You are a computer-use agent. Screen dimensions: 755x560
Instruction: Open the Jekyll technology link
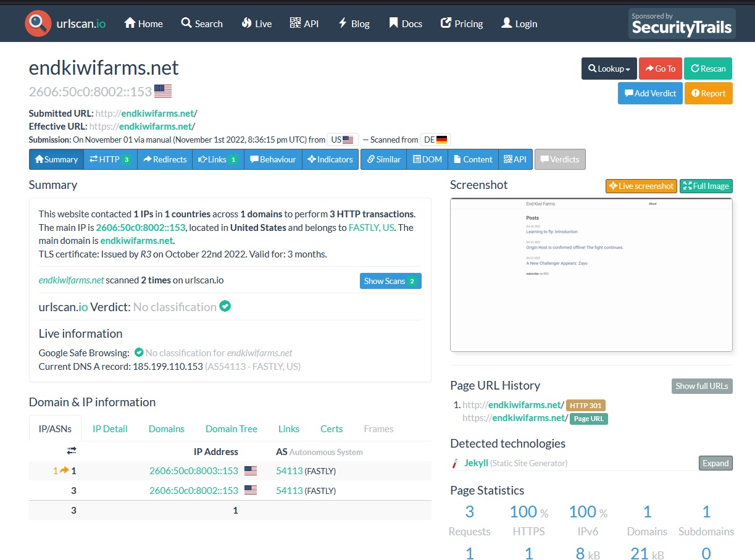click(476, 463)
